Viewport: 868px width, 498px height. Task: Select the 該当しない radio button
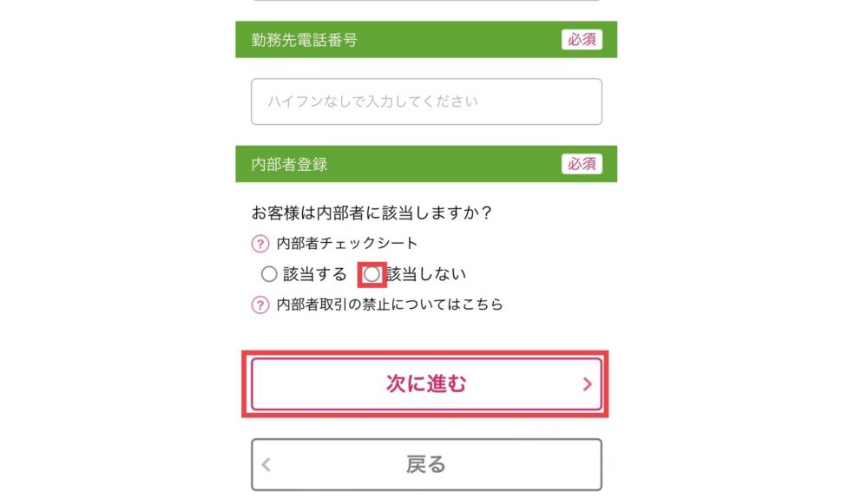(x=372, y=274)
